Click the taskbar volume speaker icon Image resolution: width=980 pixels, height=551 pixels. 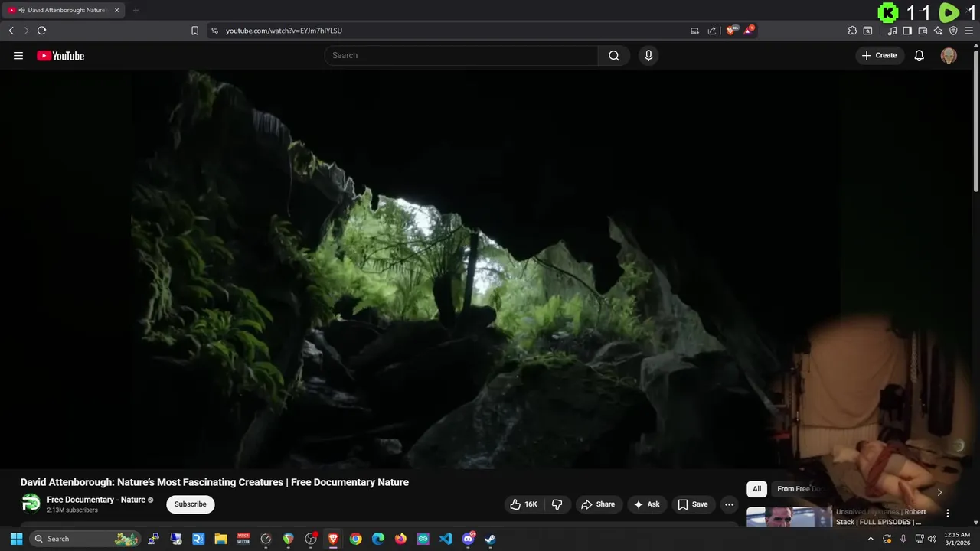[x=932, y=539]
